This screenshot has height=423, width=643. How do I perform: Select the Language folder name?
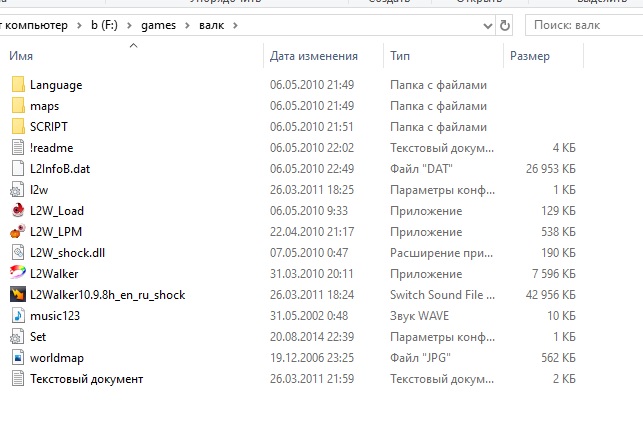pyautogui.click(x=56, y=85)
